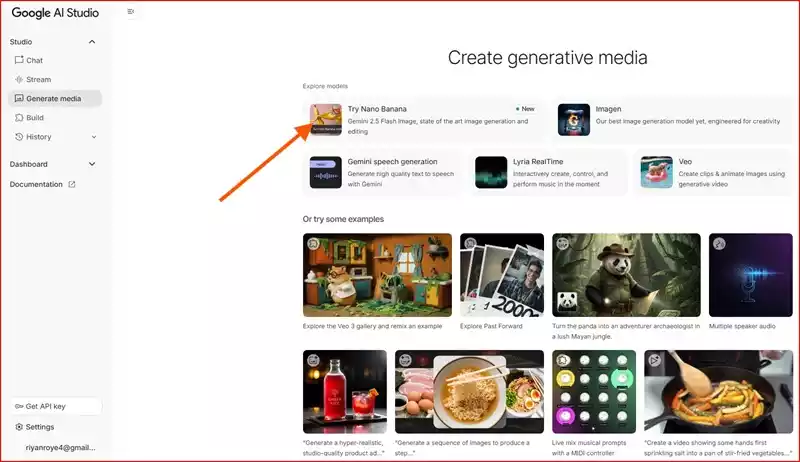
Task: Click the Build icon
Action: coord(19,118)
